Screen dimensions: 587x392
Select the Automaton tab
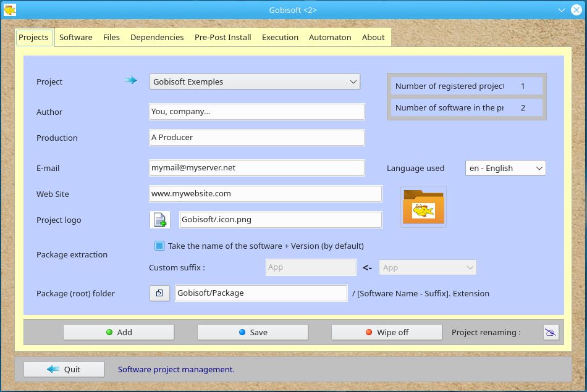(330, 37)
